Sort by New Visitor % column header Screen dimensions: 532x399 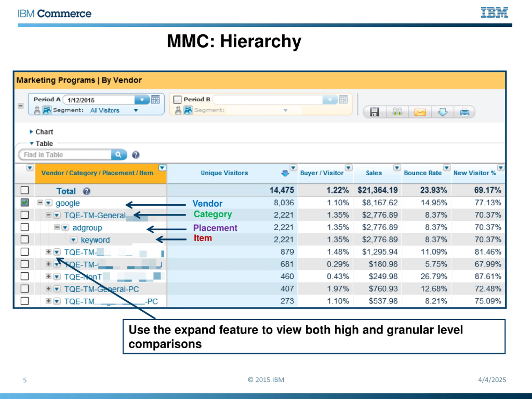(474, 173)
